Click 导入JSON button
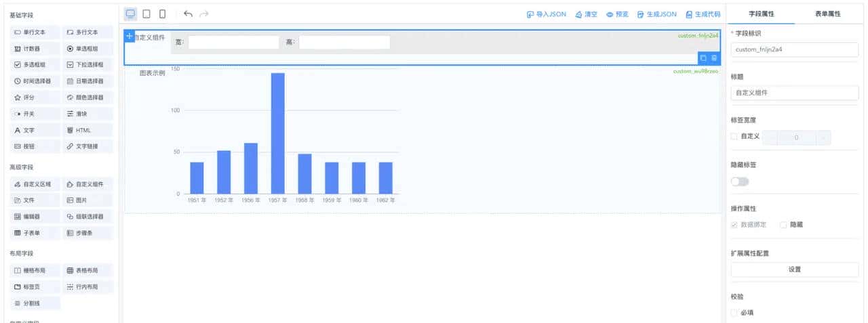This screenshot has width=868, height=323. (547, 14)
